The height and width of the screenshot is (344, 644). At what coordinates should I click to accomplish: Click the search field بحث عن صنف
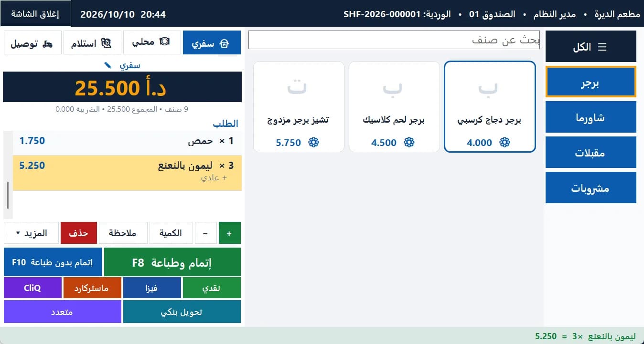395,40
